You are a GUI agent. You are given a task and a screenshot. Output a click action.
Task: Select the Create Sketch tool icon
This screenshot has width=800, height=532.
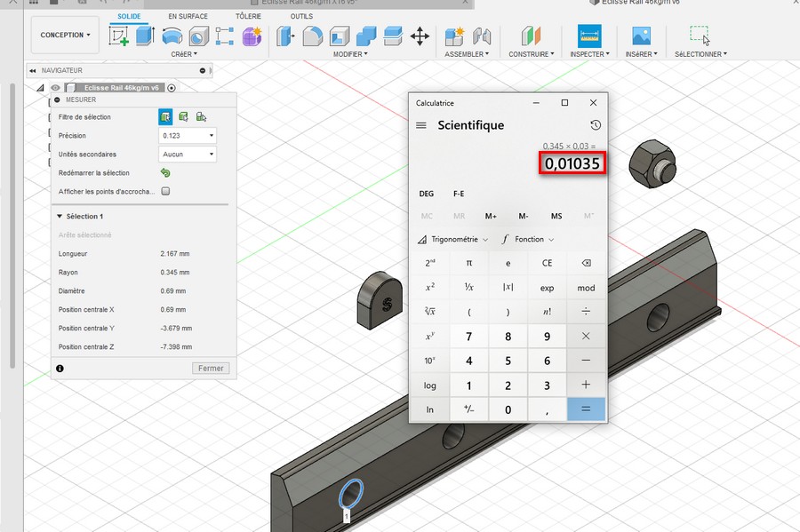(119, 36)
